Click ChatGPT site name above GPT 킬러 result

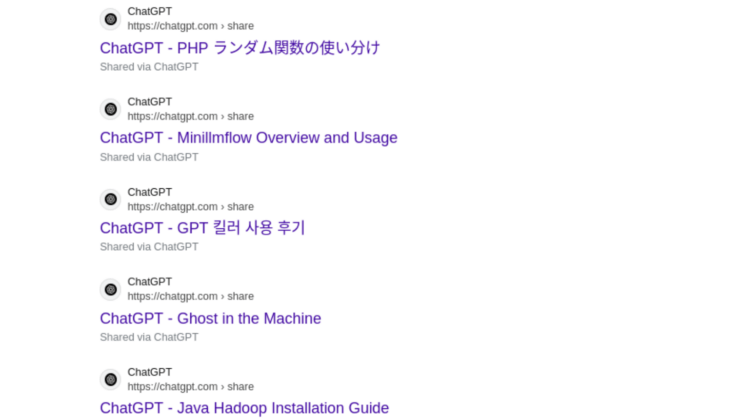[x=150, y=193]
